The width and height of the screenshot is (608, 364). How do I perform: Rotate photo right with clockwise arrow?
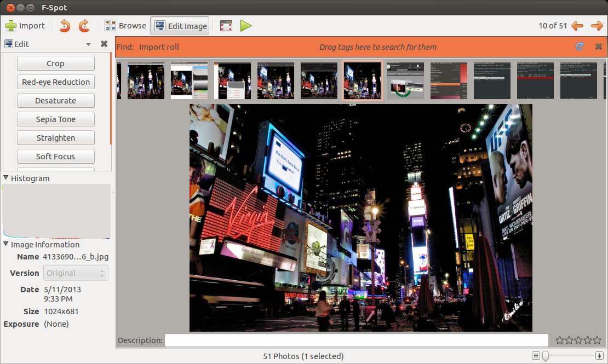click(84, 26)
